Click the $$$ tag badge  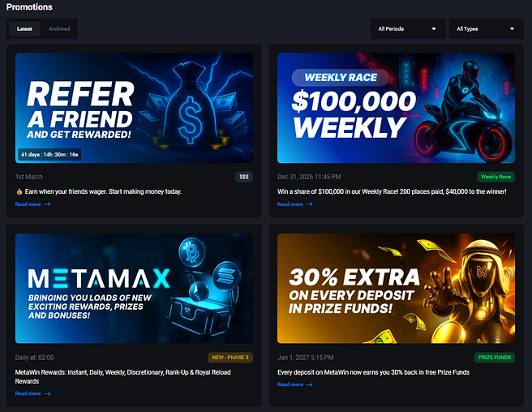(244, 177)
